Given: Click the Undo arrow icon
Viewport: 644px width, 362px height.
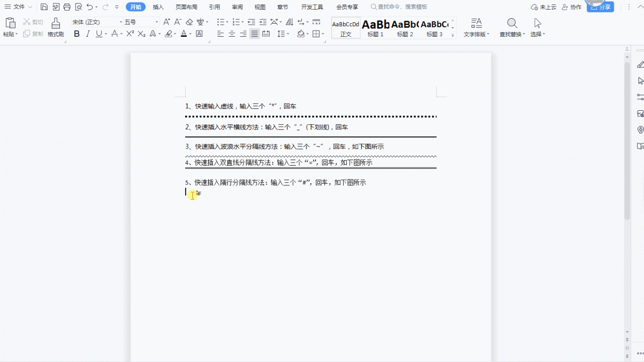Looking at the screenshot, I should pyautogui.click(x=90, y=7).
